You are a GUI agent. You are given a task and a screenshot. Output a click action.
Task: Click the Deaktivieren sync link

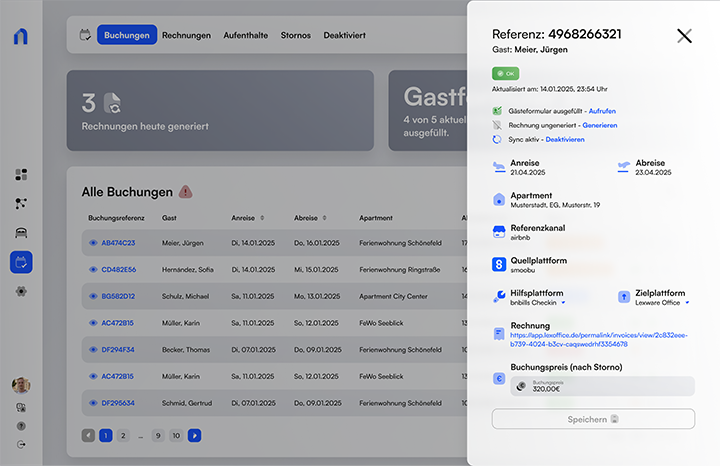click(565, 140)
